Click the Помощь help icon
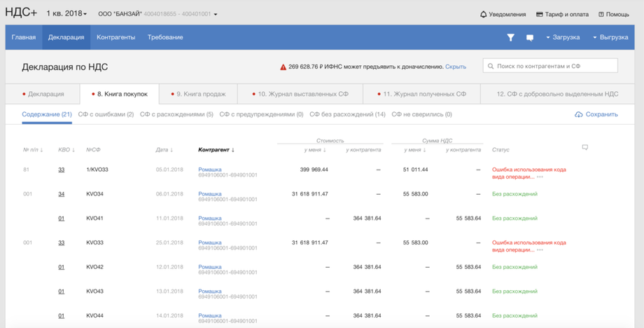644x328 pixels. [601, 14]
